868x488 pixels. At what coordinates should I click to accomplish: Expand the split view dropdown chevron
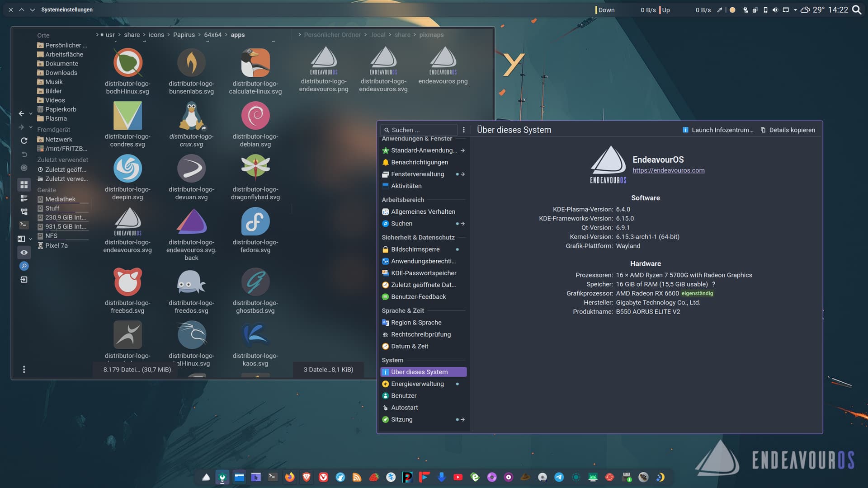[31, 239]
